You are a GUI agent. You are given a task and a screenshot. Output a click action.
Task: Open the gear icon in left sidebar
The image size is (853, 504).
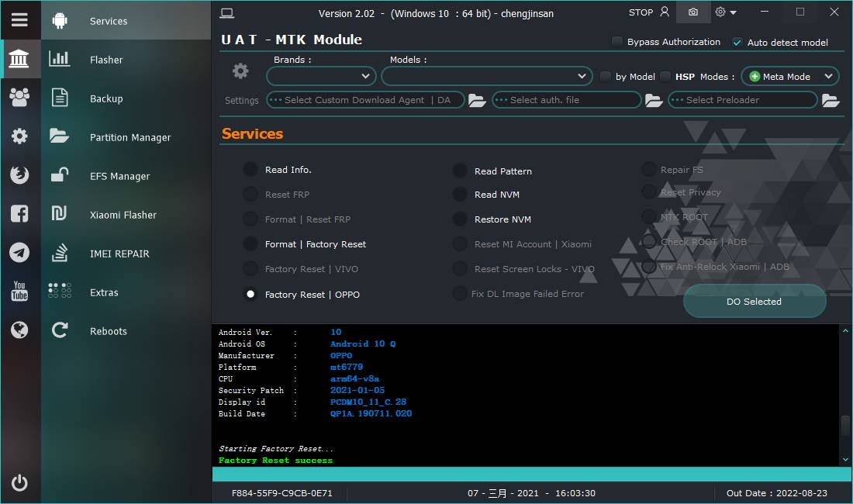pyautogui.click(x=19, y=136)
